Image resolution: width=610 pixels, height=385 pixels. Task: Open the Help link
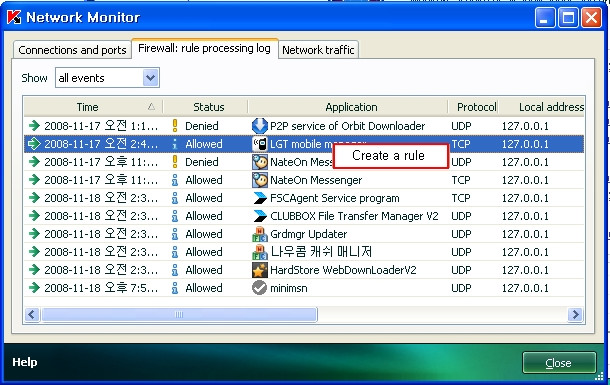coord(25,362)
